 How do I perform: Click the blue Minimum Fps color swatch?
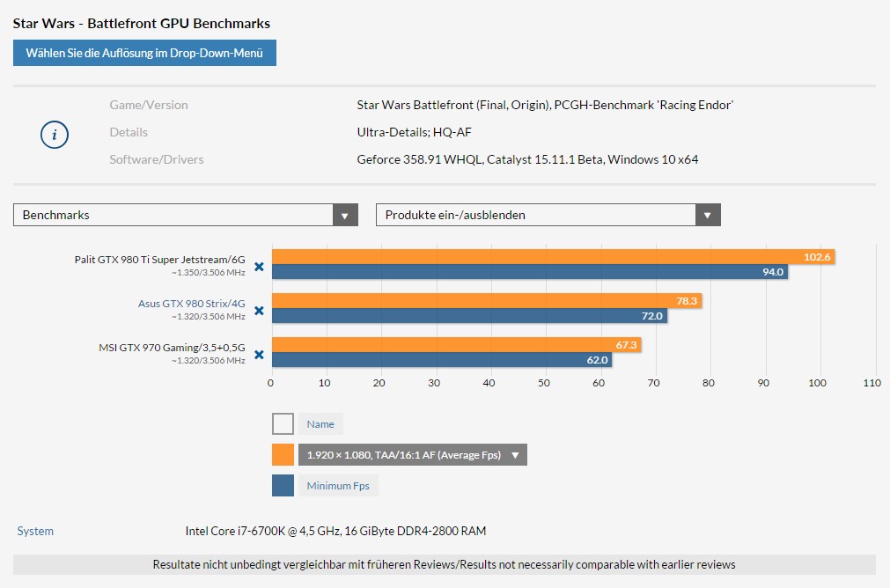click(x=283, y=486)
